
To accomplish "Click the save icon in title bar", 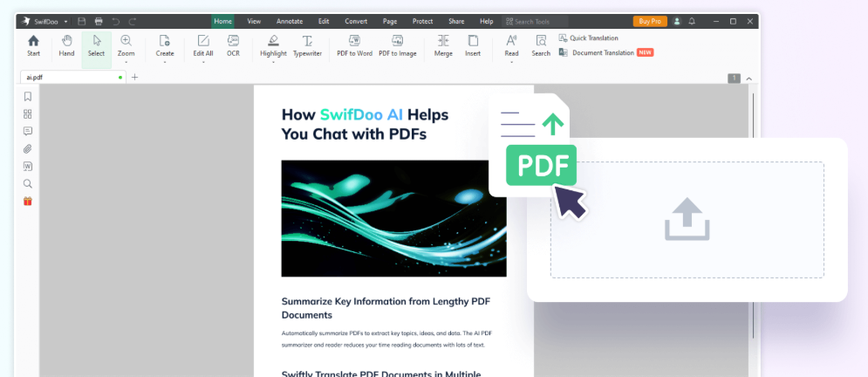I will [82, 22].
